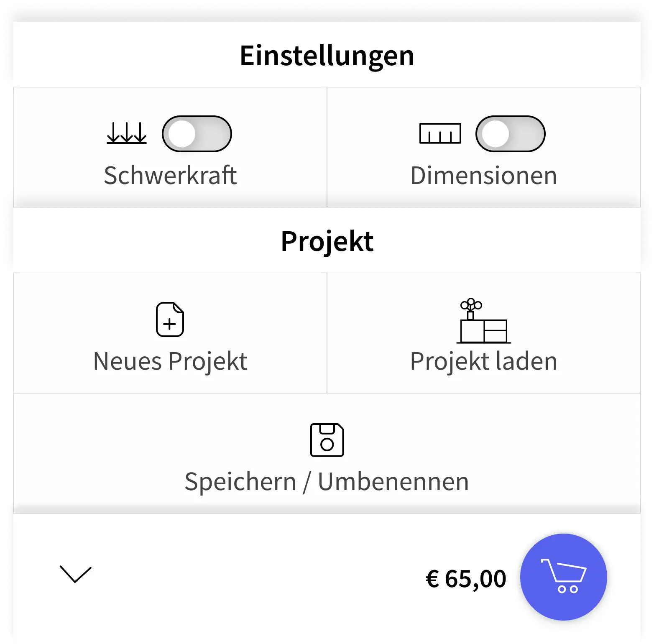
Task: Click the € 65,00 price text
Action: [466, 578]
